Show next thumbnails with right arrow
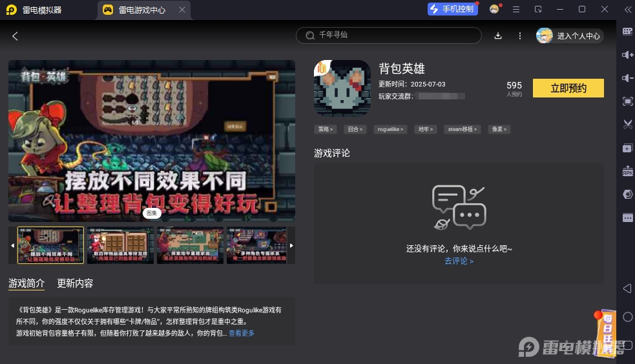This screenshot has width=635, height=364. (291, 245)
